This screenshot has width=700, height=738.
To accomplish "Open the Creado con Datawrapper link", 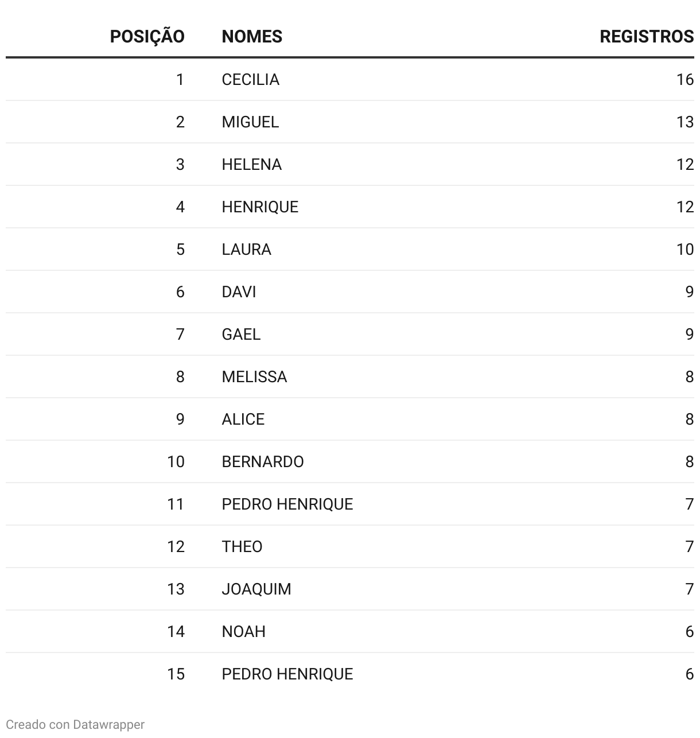I will tap(75, 724).
